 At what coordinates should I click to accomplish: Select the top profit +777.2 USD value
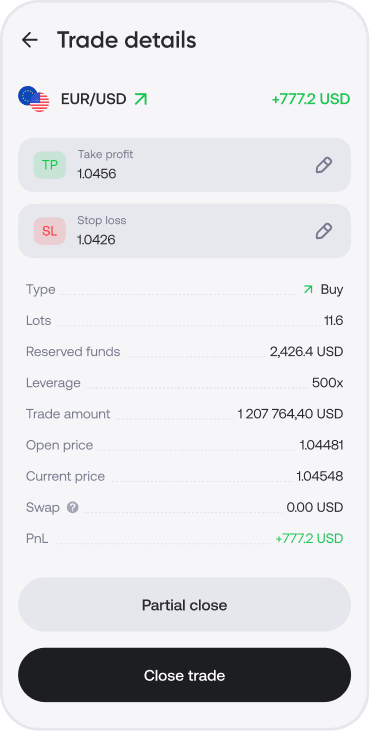[x=311, y=99]
